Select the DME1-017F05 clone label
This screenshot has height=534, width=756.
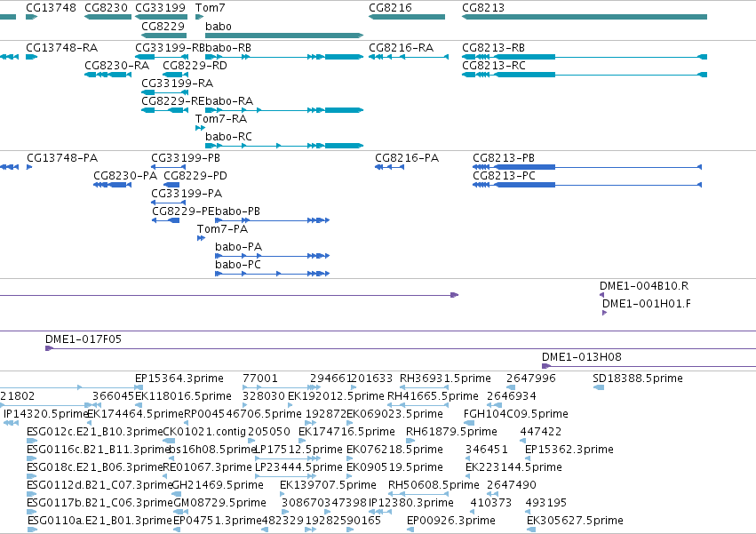[84, 339]
